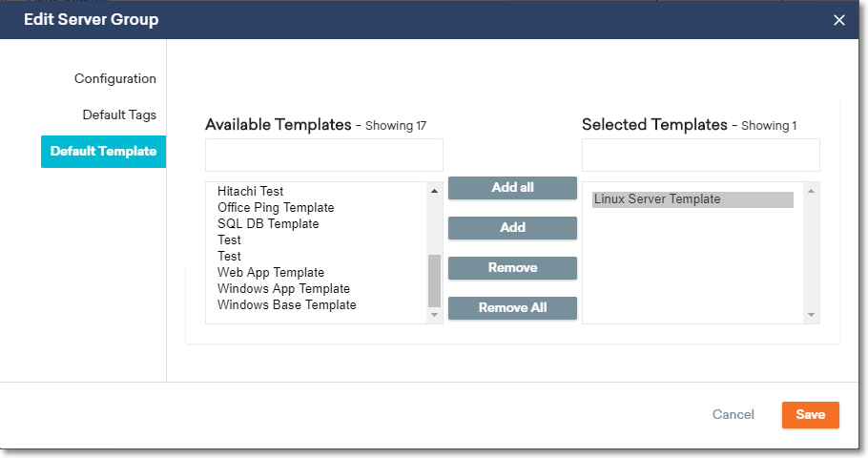Focus the Available Templates filter field

(324, 156)
